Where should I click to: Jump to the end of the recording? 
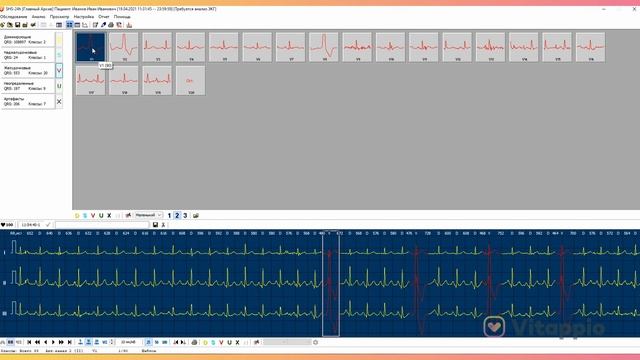[69, 342]
